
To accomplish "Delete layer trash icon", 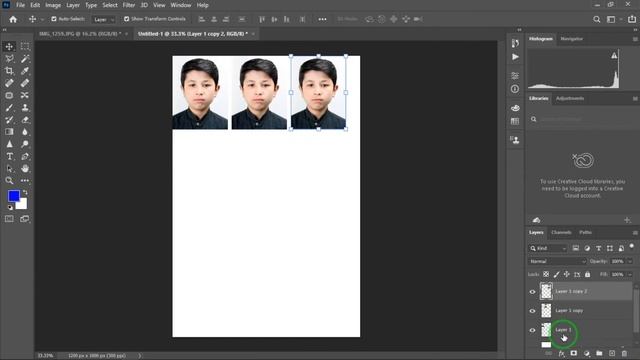I will tap(624, 353).
